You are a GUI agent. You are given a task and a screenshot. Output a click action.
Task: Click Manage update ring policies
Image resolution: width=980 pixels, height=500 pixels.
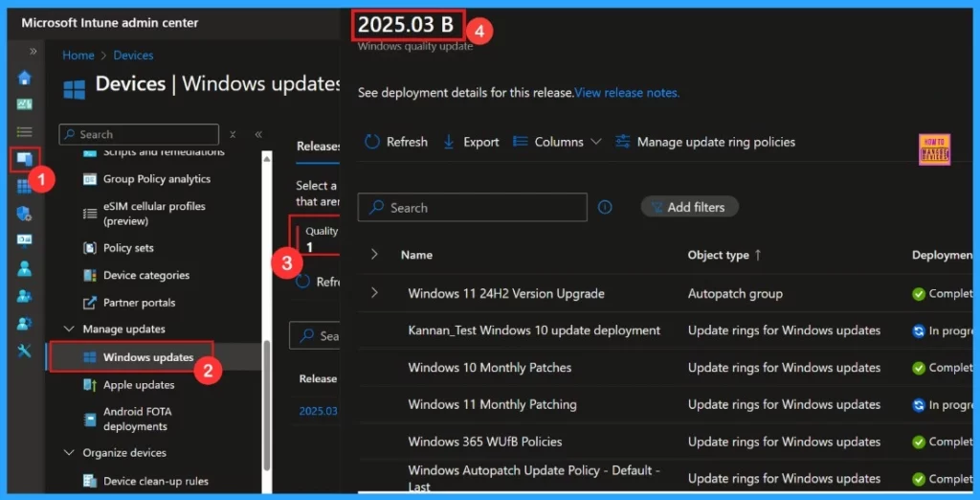point(705,142)
